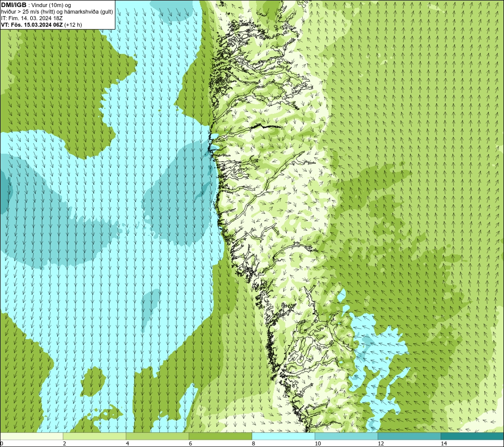This screenshot has height=447, width=504.
Task: Click the '2' scale label
Action: pyautogui.click(x=65, y=443)
